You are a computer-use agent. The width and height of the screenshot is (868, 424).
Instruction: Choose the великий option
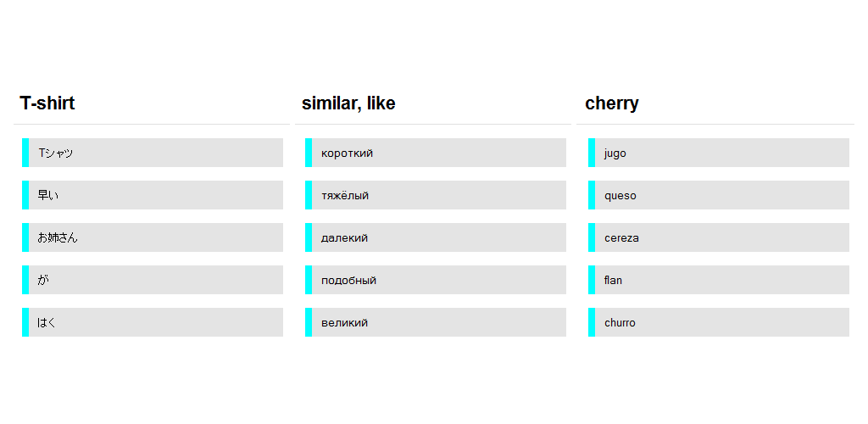(436, 322)
